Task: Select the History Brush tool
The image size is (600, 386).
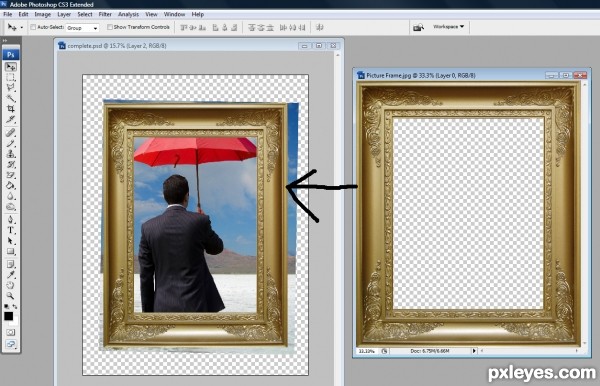Action: tap(11, 164)
